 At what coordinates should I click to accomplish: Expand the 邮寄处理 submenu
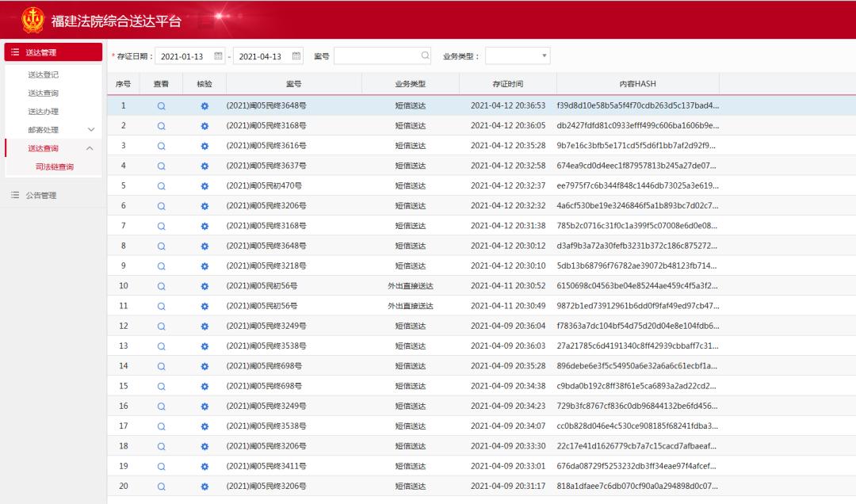coord(90,130)
